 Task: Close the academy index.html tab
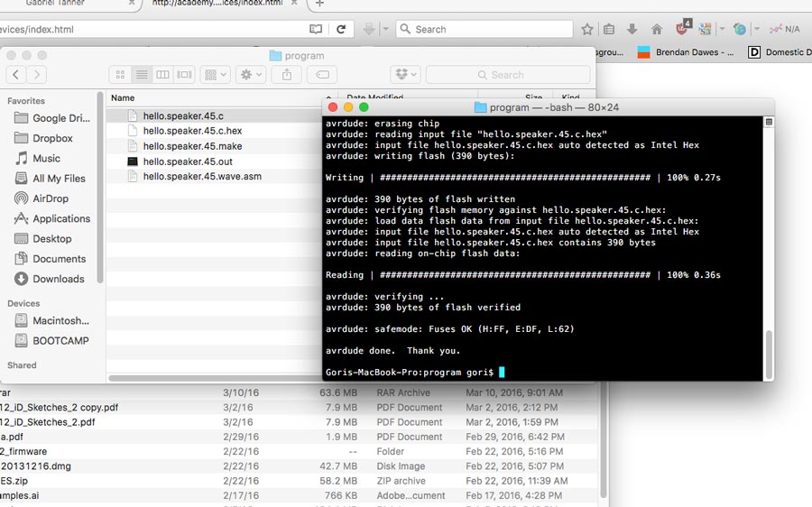[x=294, y=3]
